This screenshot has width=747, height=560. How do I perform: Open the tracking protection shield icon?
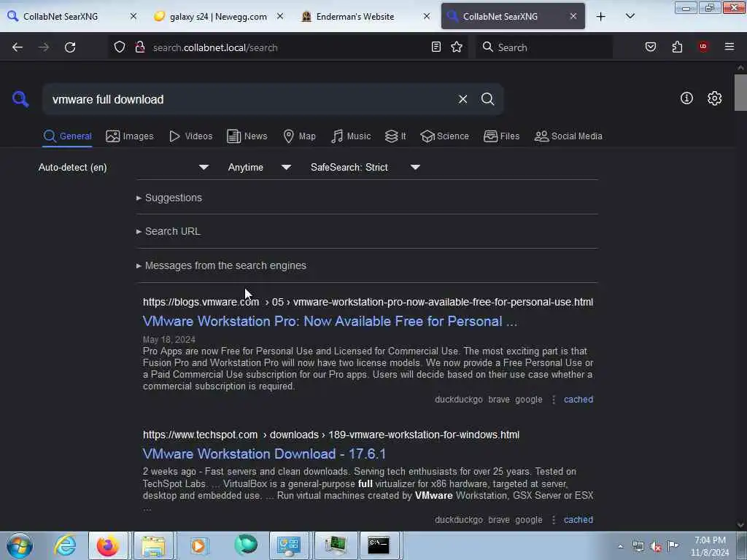[x=120, y=47]
